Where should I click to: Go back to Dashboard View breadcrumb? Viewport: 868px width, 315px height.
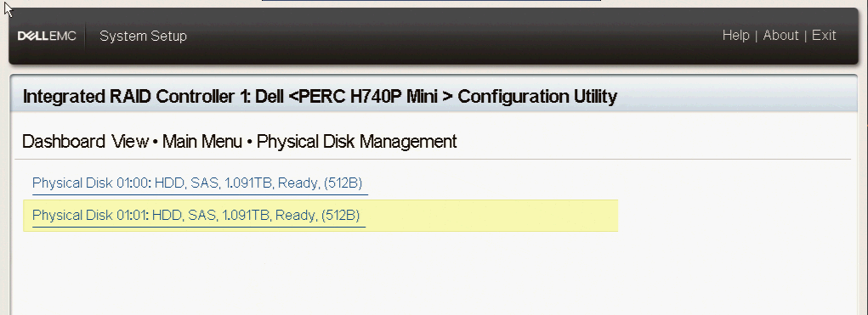(85, 142)
